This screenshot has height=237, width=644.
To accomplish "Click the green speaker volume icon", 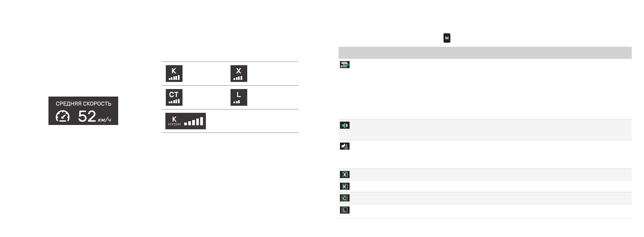I will click(345, 125).
